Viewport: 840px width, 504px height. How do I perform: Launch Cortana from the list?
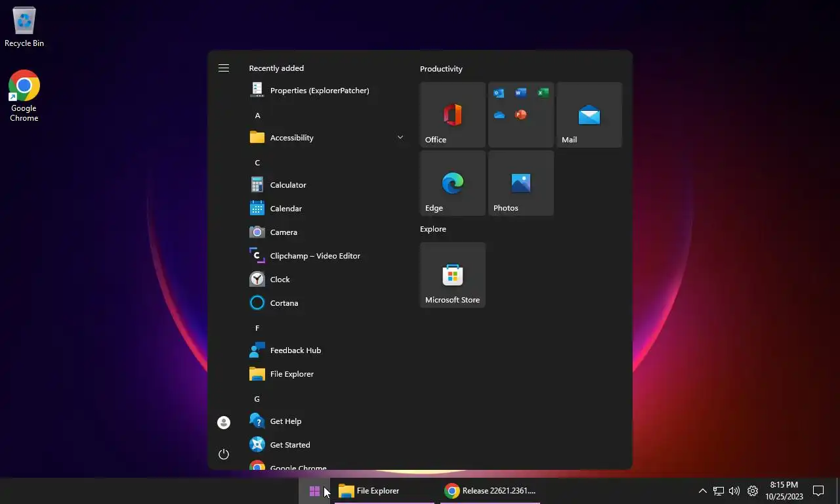[x=327, y=303]
